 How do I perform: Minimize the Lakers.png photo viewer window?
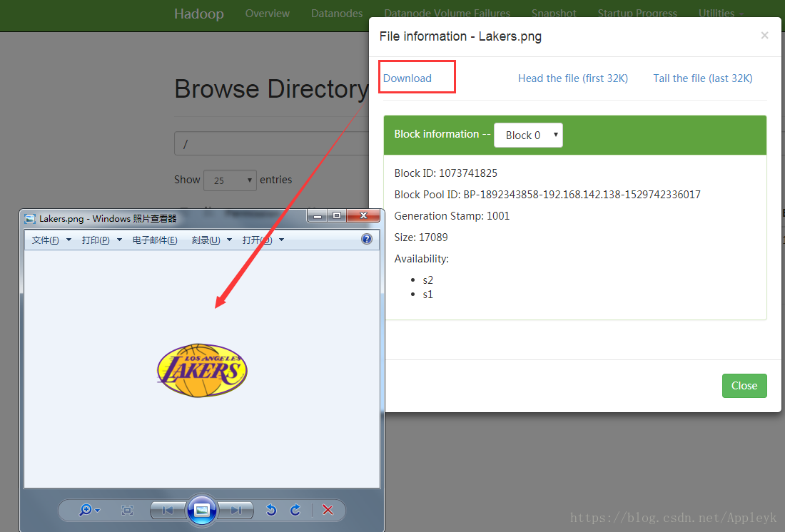click(x=317, y=215)
